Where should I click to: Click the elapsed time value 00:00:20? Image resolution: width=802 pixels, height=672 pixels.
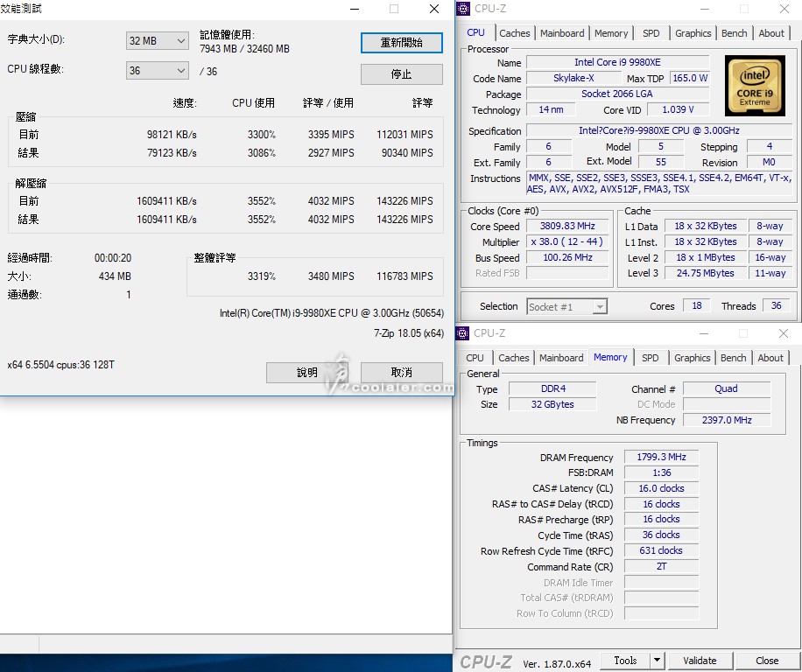pyautogui.click(x=113, y=258)
